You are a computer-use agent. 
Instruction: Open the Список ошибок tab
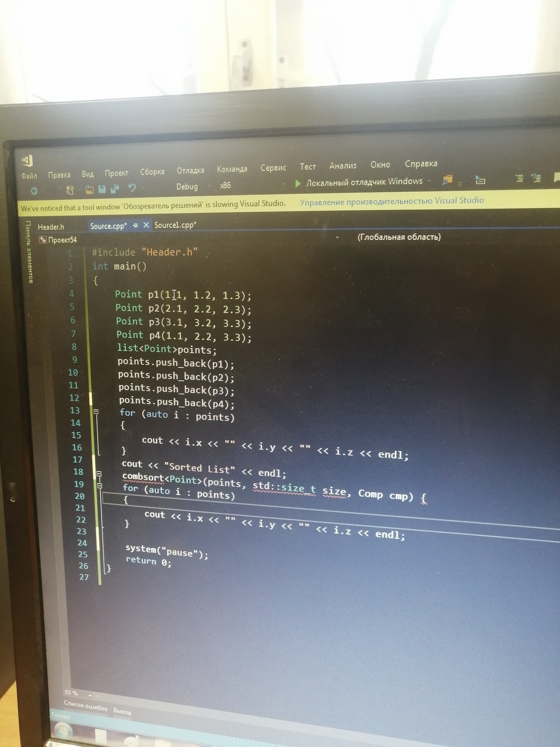pyautogui.click(x=86, y=706)
